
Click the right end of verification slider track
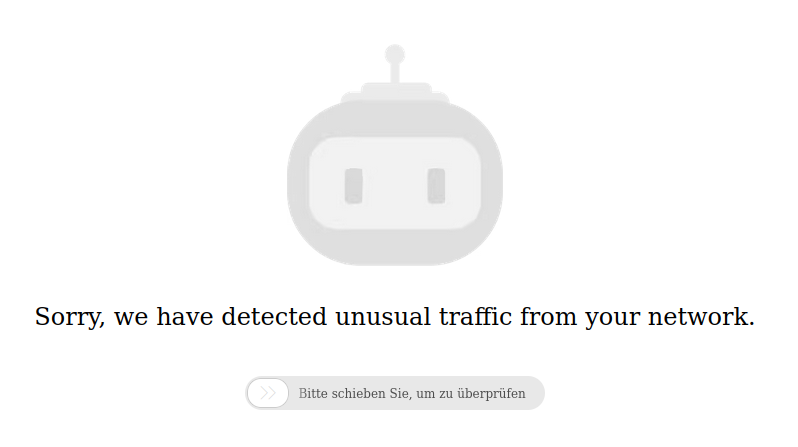point(534,393)
